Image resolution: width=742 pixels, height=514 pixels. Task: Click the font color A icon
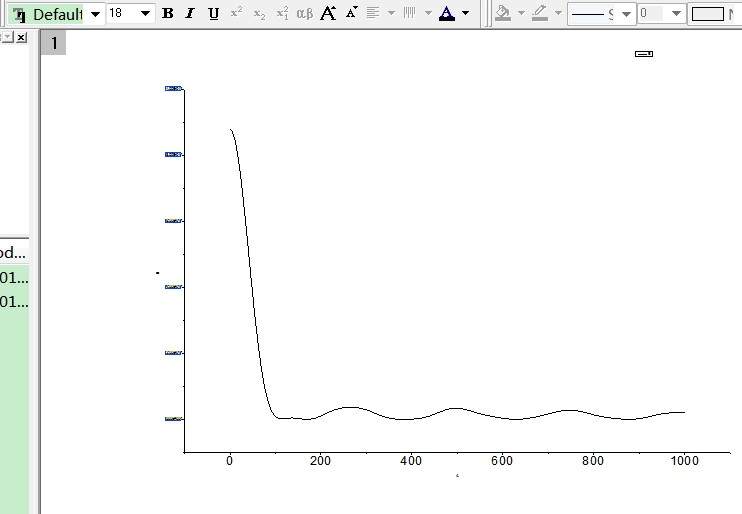[x=447, y=13]
